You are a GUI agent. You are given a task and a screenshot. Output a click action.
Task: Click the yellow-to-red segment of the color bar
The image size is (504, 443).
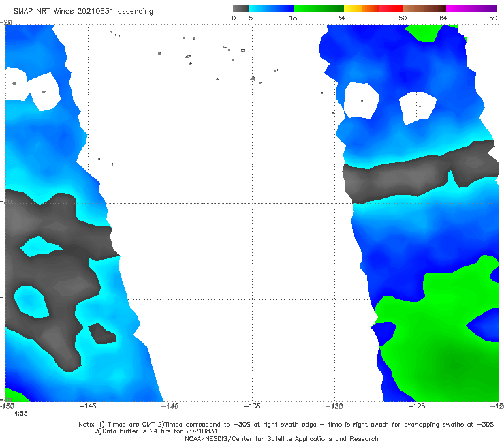[373, 8]
